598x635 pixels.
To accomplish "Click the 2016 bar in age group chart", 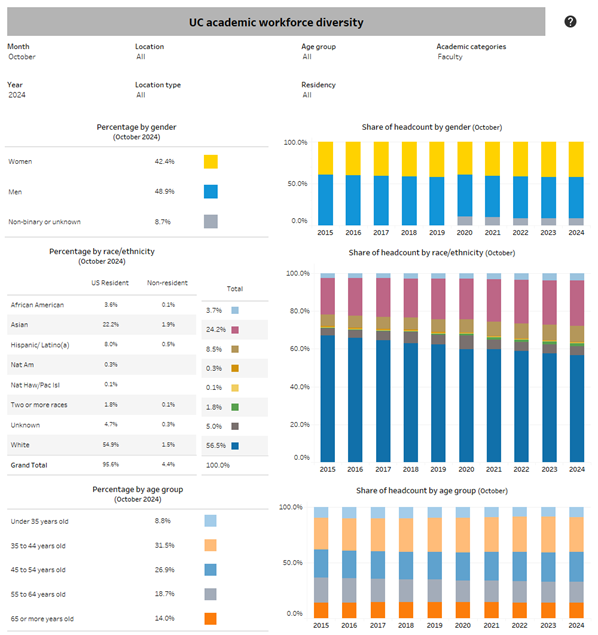I will tap(349, 563).
